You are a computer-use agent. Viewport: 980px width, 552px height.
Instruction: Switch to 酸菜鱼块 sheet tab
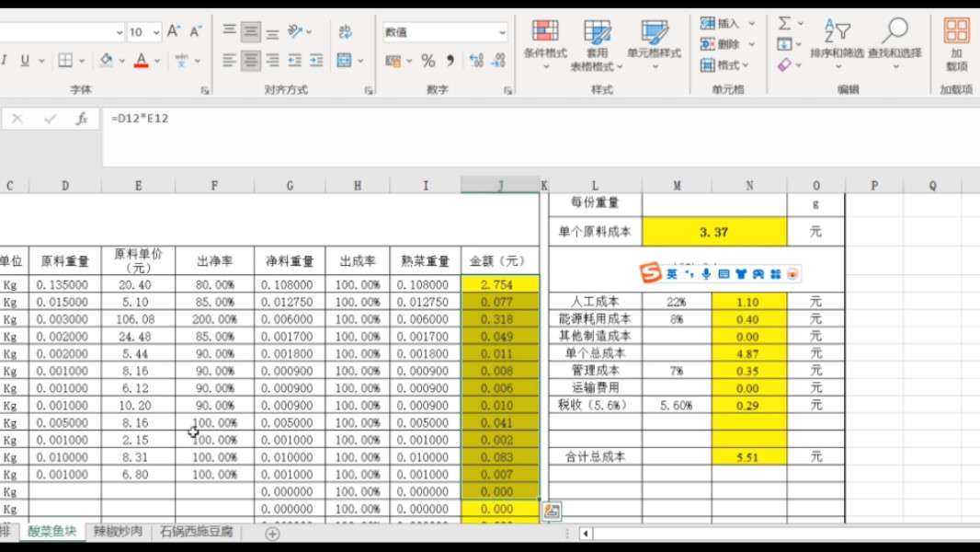[x=52, y=532]
